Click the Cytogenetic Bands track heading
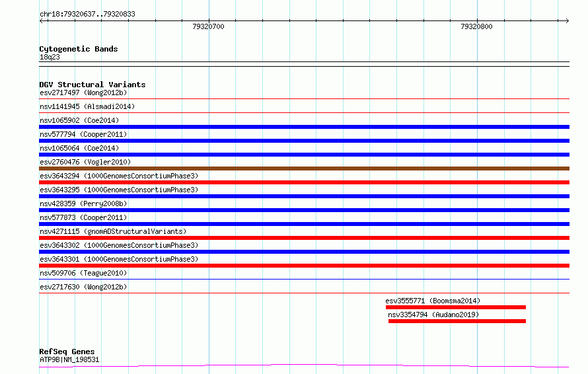The height and width of the screenshot is (374, 588). tap(79, 49)
